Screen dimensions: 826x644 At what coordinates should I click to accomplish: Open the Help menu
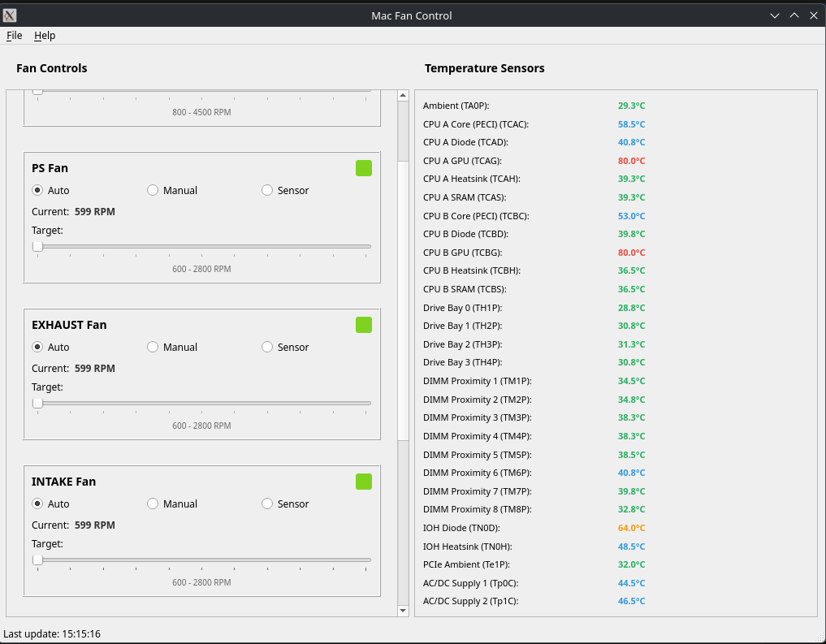(x=45, y=35)
